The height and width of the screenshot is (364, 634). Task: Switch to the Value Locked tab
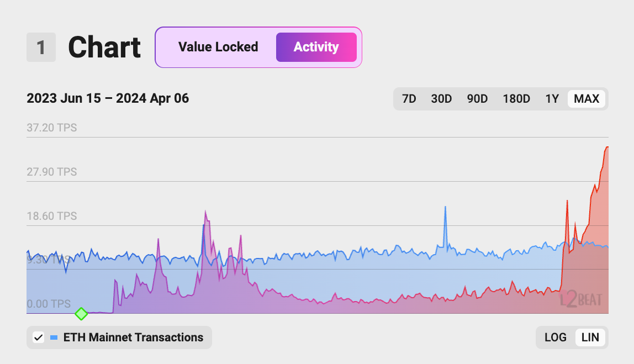tap(218, 47)
